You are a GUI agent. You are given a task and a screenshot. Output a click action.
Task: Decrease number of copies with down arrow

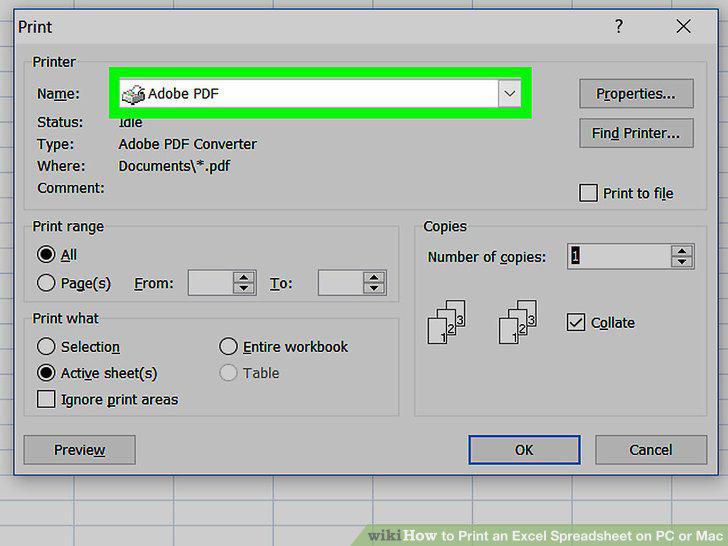[x=682, y=262]
